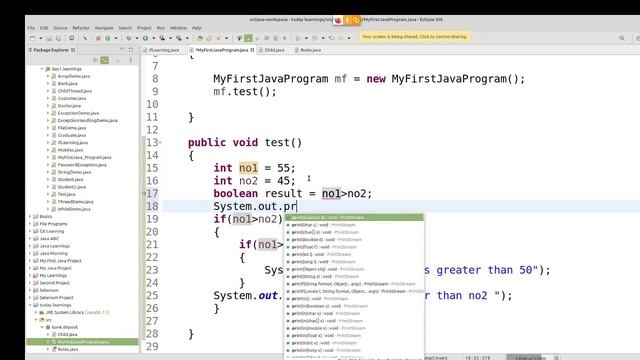Viewport: 640px width, 360px height.
Task: Place cursor on line 16 'int no2 = 45;'
Action: click(x=254, y=180)
